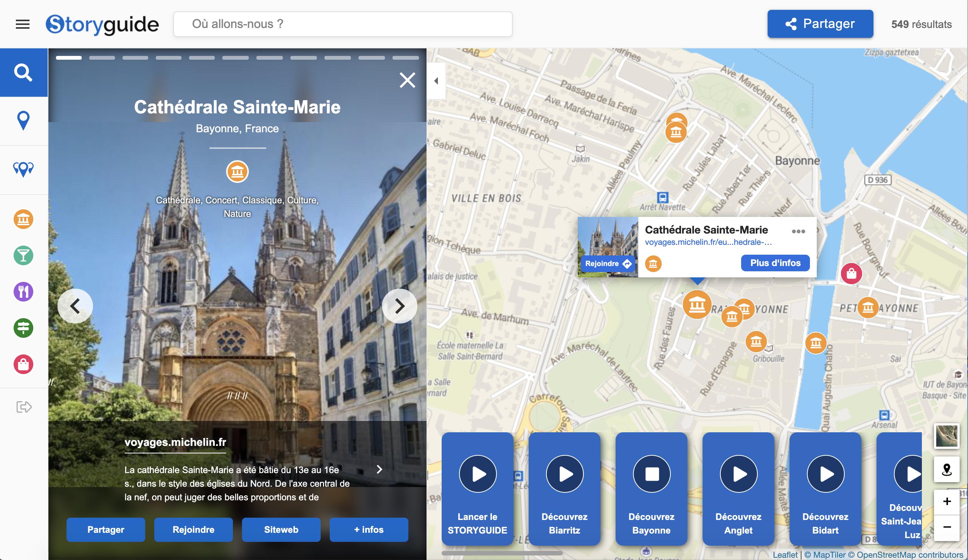Play the 'Découvrez Biarritz' card
The height and width of the screenshot is (560, 968).
565,474
